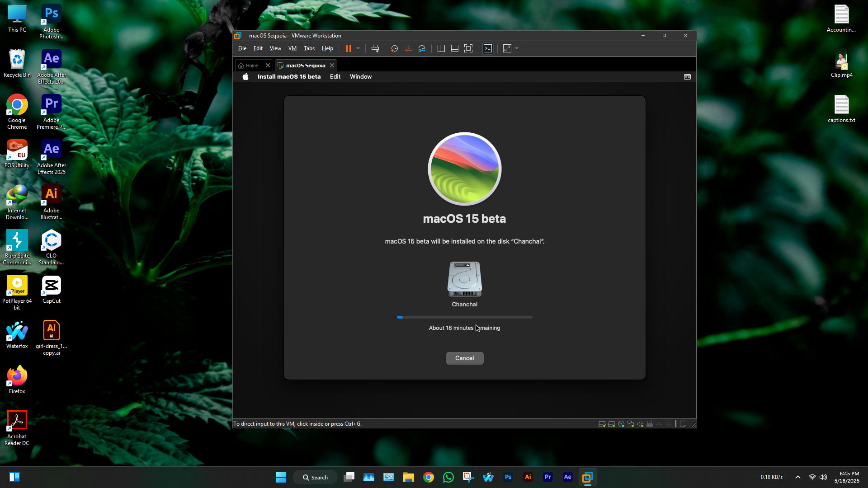This screenshot has width=868, height=488.
Task: Toggle the thumbnail bar panel button
Action: point(455,48)
